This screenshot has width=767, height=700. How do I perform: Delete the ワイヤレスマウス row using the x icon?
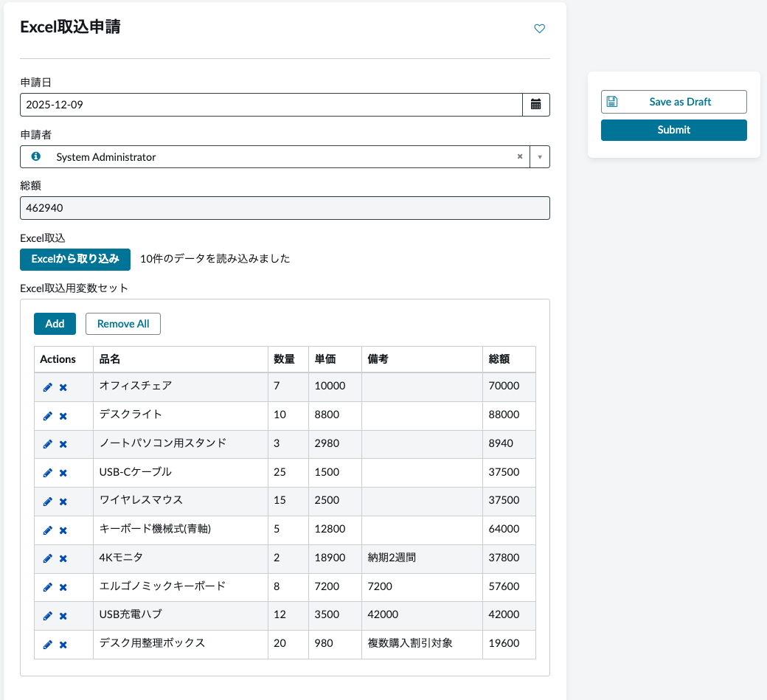pyautogui.click(x=61, y=501)
